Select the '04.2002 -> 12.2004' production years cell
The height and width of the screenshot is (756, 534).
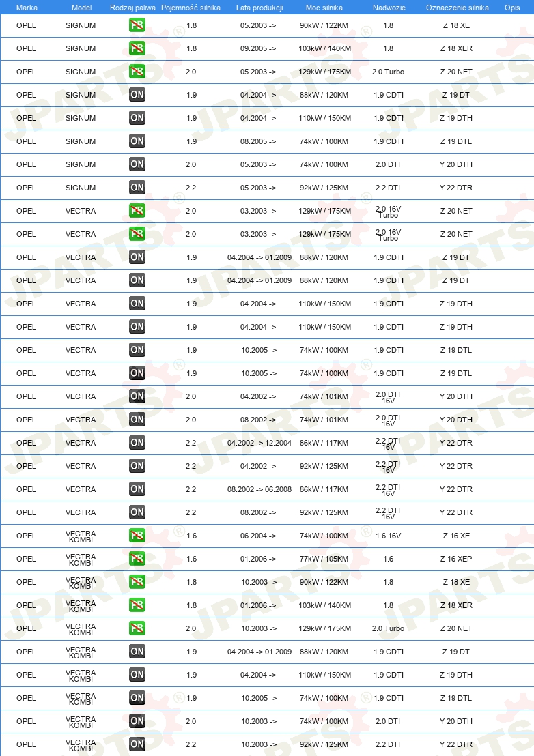[259, 443]
